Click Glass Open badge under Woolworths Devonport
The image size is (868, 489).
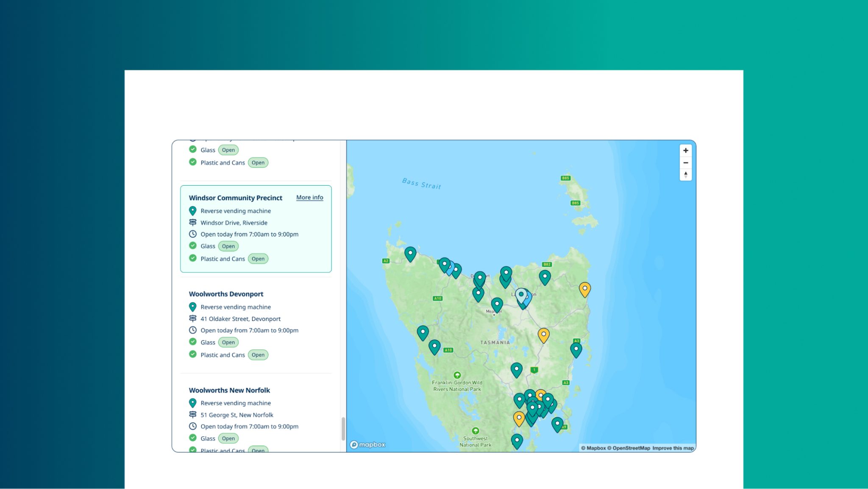tap(228, 342)
